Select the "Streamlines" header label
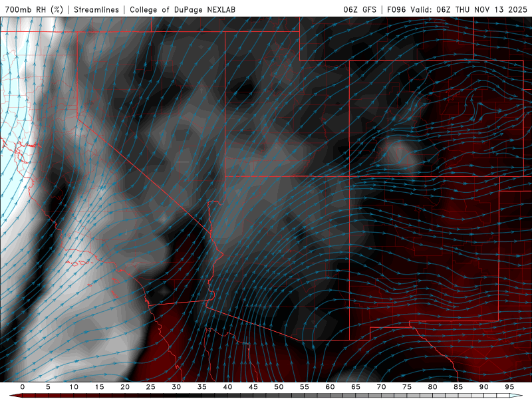This screenshot has width=532, height=399. pos(96,9)
